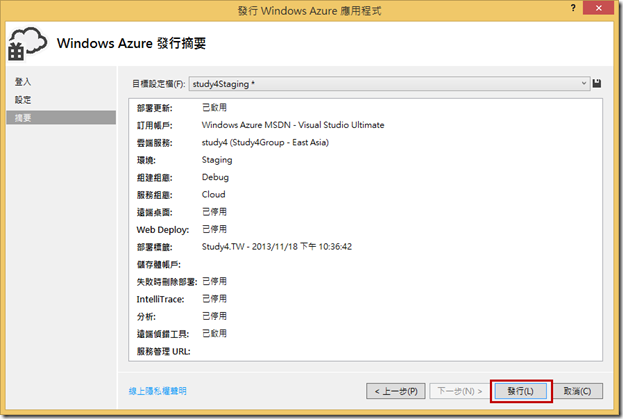Click the Windows Azure cloud icon
Viewport: 623px width, 419px height.
click(27, 44)
